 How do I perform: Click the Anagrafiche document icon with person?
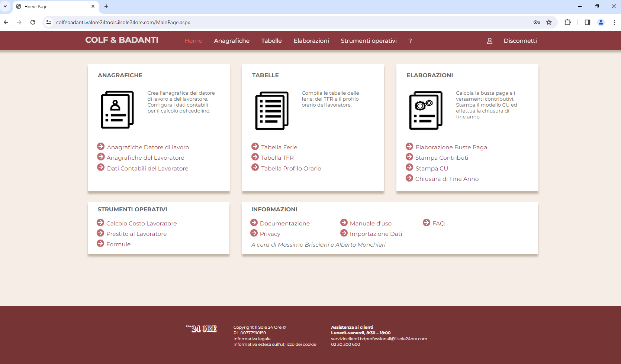(x=117, y=110)
